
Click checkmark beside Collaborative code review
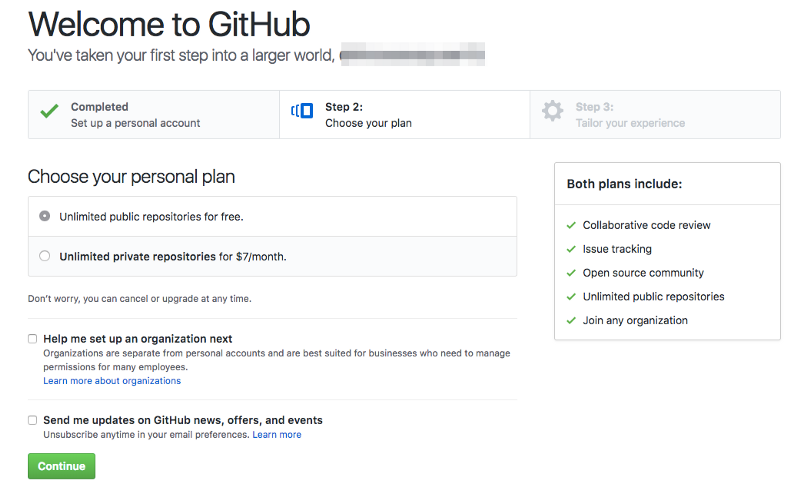[571, 225]
